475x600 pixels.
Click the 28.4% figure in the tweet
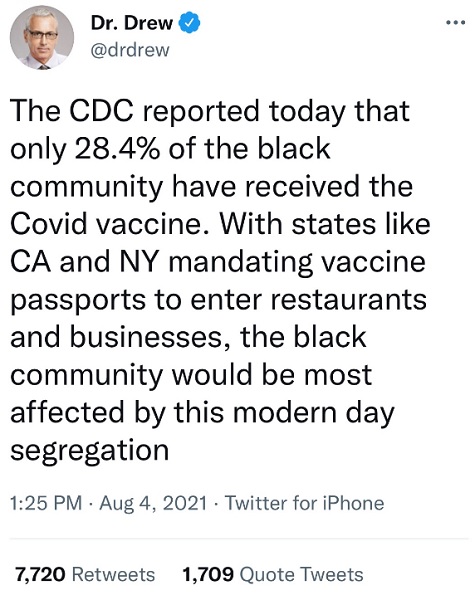[x=118, y=149]
